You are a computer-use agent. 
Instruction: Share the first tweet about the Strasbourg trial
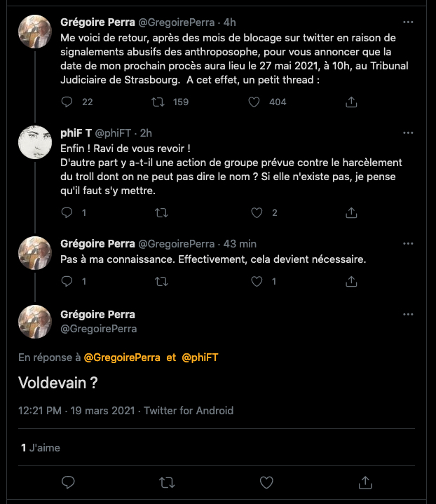351,102
